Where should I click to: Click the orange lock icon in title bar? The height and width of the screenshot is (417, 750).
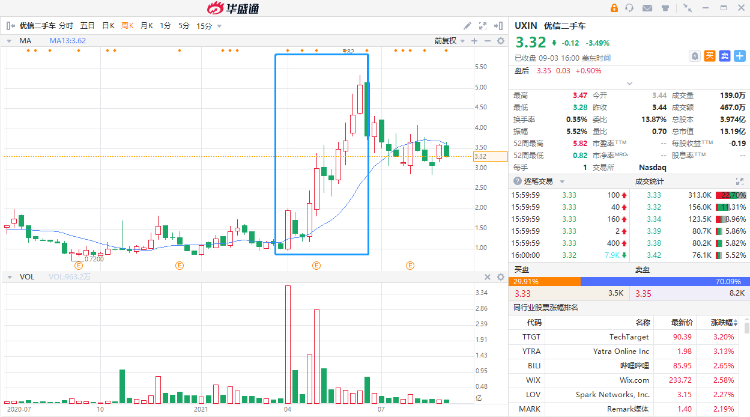coord(614,8)
